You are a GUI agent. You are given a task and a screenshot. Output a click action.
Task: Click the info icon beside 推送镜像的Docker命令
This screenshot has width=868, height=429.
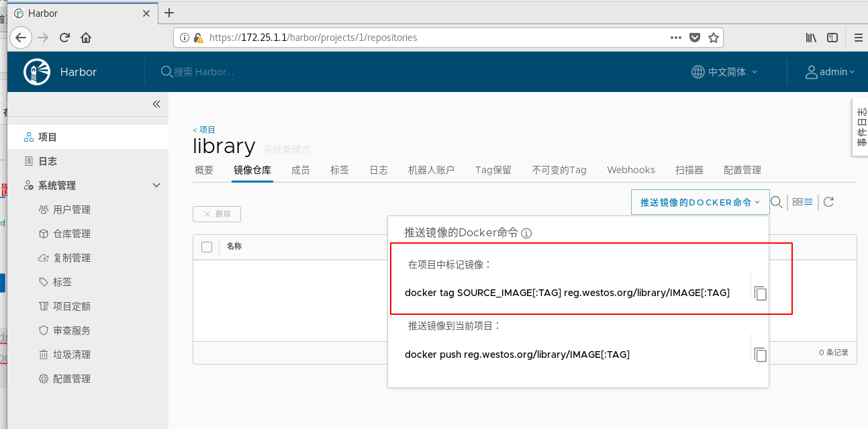click(x=527, y=233)
